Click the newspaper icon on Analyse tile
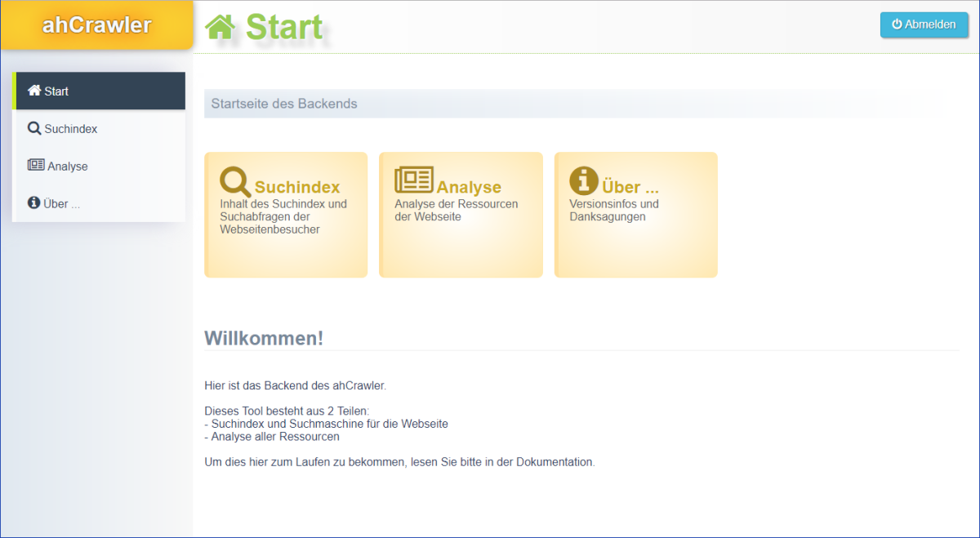The width and height of the screenshot is (980, 538). click(x=414, y=180)
